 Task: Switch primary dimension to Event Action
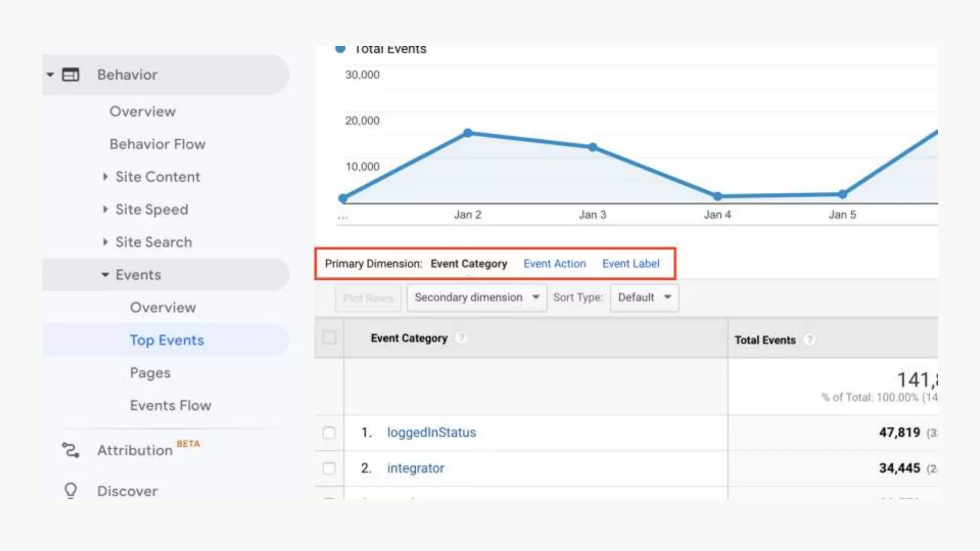pyautogui.click(x=554, y=264)
